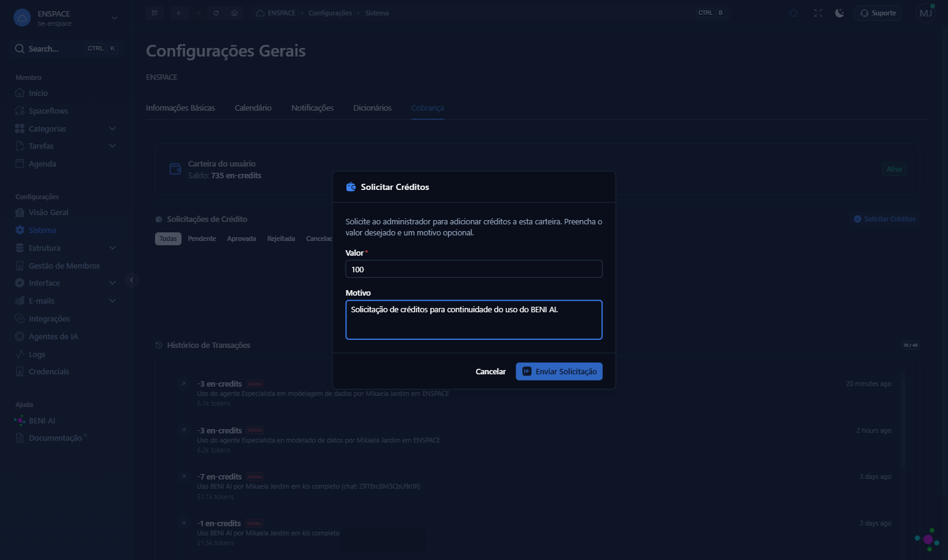Expand the Tarefas submenu chevron
Image resolution: width=948 pixels, height=560 pixels.
(113, 146)
